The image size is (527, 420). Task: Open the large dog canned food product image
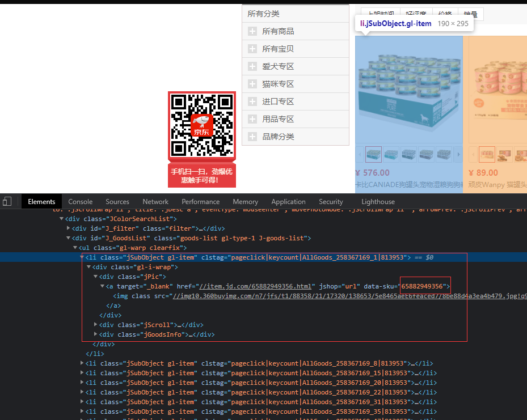(x=409, y=90)
